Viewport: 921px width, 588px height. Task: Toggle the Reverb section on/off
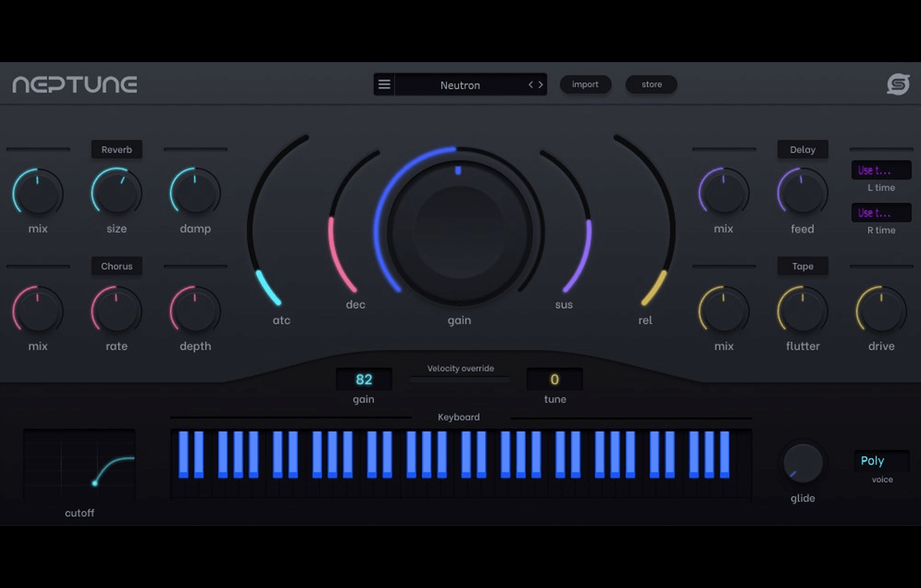[x=116, y=150]
